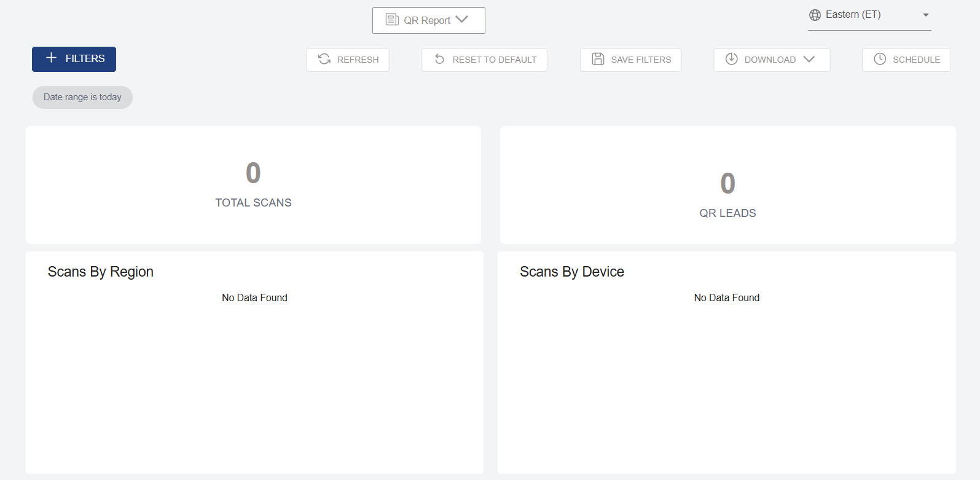Click the document icon beside QR Report

[392, 20]
